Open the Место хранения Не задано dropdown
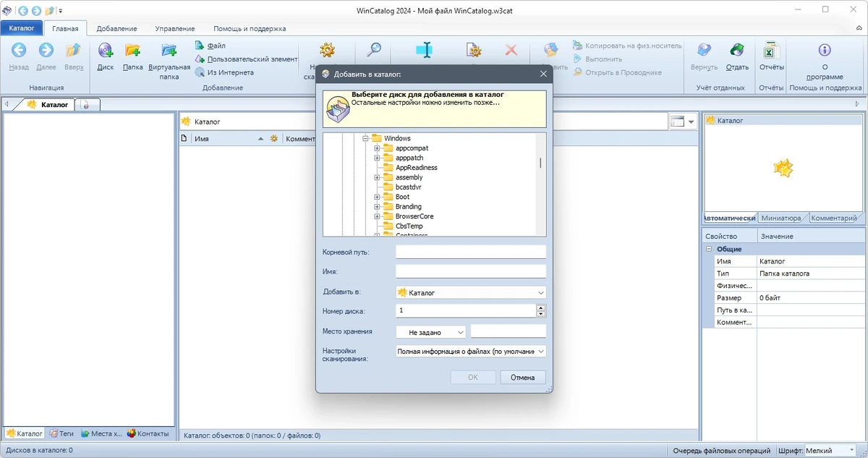Viewport: 868px width, 458px height. (x=432, y=332)
